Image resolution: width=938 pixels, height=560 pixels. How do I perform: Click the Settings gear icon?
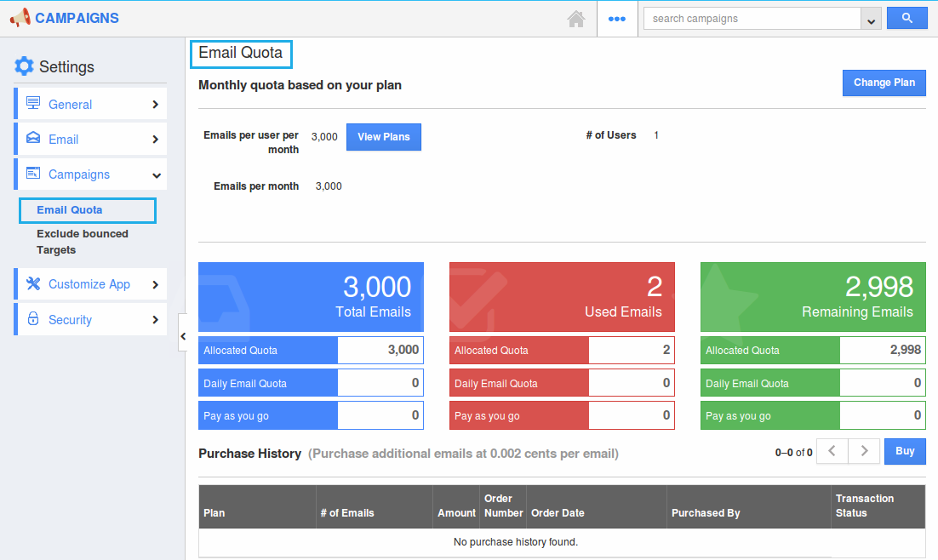click(24, 66)
